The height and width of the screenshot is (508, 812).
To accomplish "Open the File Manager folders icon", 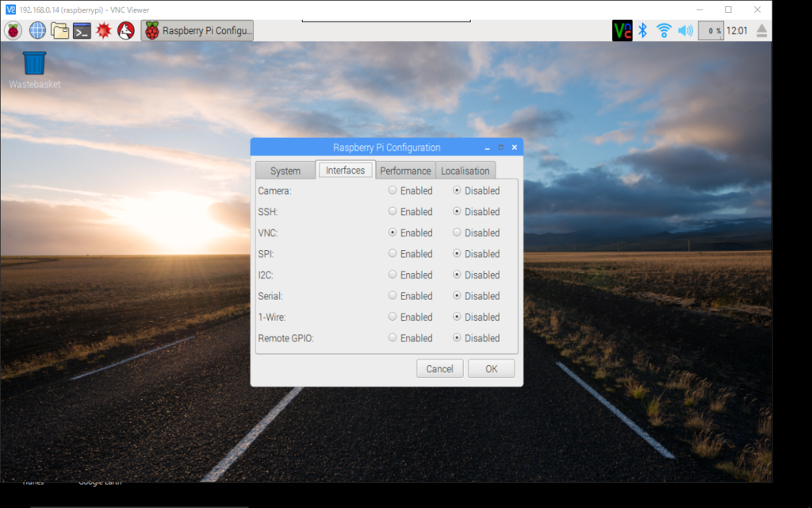I will 59,31.
